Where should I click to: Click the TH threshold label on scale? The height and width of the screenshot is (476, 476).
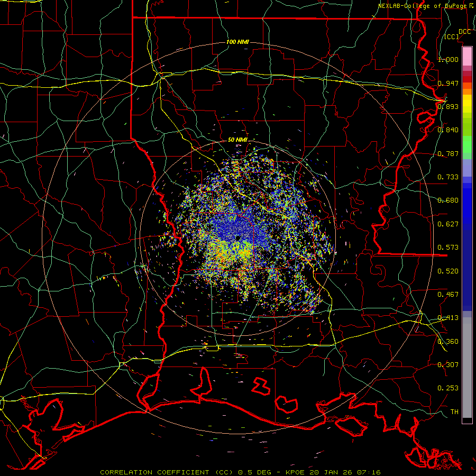[x=454, y=411]
